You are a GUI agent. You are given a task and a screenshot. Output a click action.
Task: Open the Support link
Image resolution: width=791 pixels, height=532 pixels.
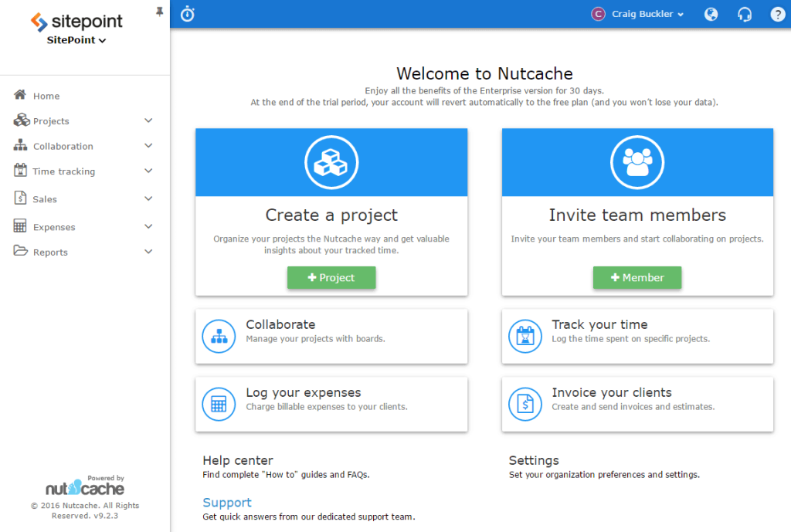point(227,502)
